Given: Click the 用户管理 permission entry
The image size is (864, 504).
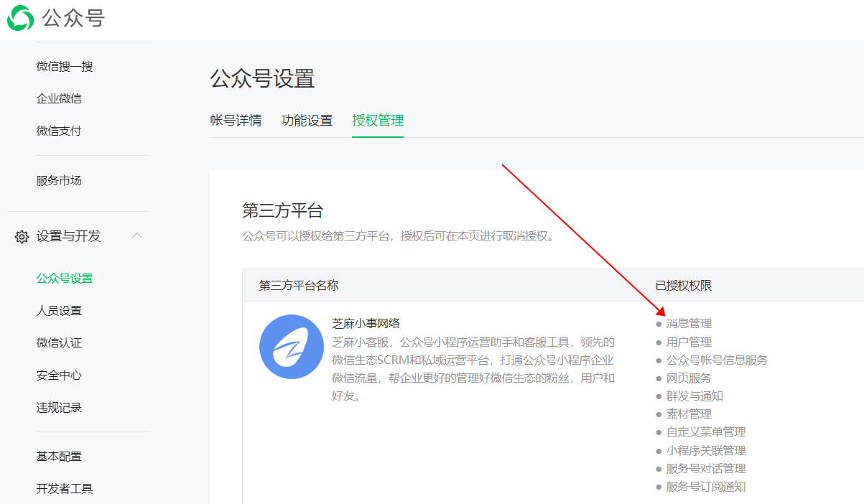Looking at the screenshot, I should point(689,342).
